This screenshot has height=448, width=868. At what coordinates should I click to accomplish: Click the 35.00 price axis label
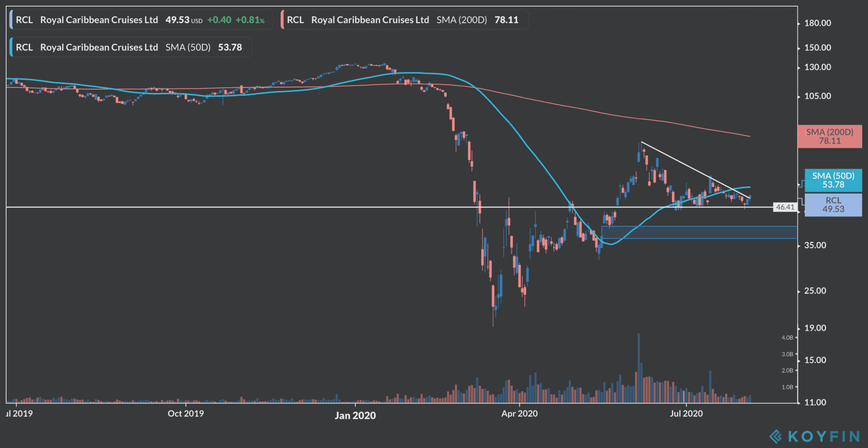coord(815,245)
